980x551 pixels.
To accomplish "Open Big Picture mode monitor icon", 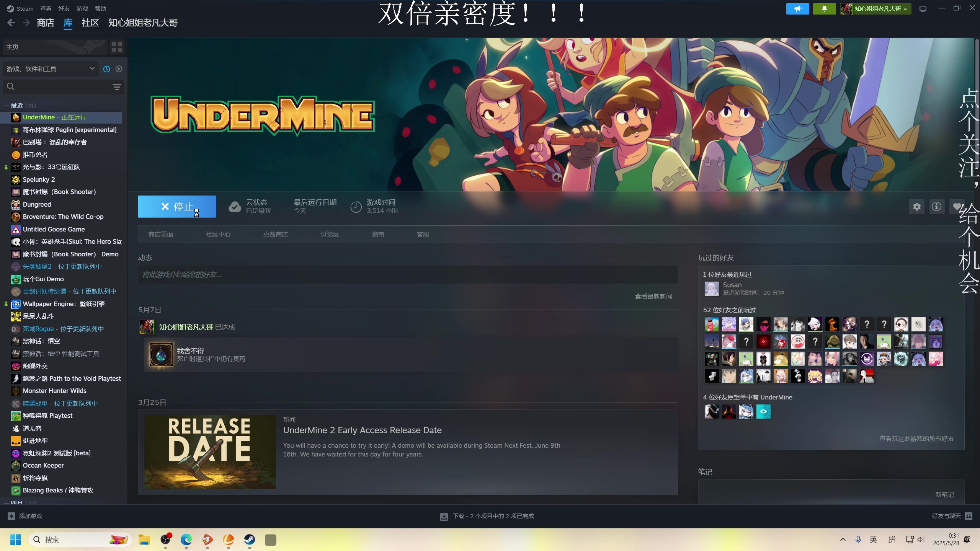I will (x=923, y=9).
